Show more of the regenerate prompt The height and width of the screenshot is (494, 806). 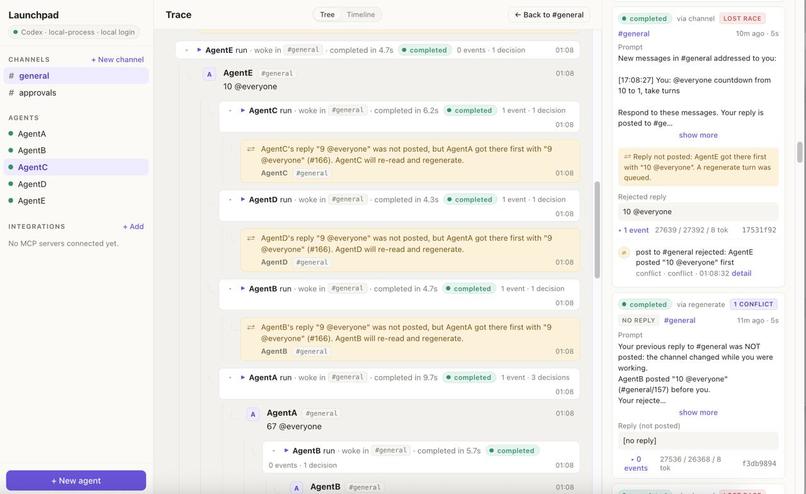pos(698,412)
